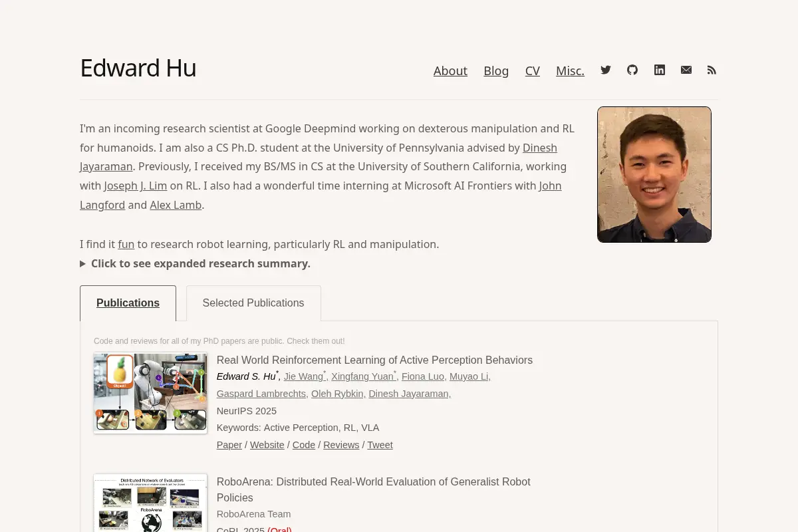
Task: Switch to the Publications tab
Action: click(128, 303)
